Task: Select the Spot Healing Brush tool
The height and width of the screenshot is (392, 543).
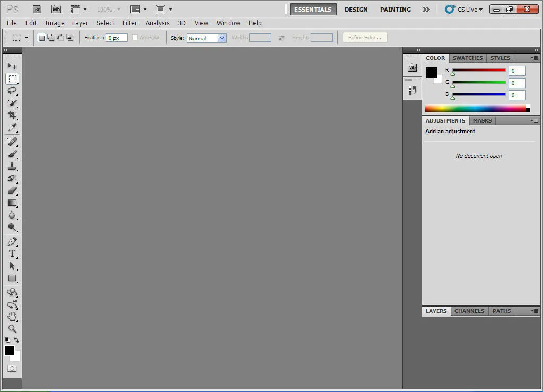Action: (x=12, y=142)
